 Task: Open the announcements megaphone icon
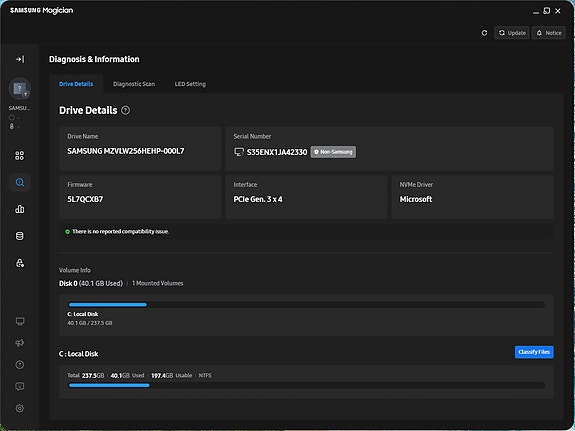20,343
